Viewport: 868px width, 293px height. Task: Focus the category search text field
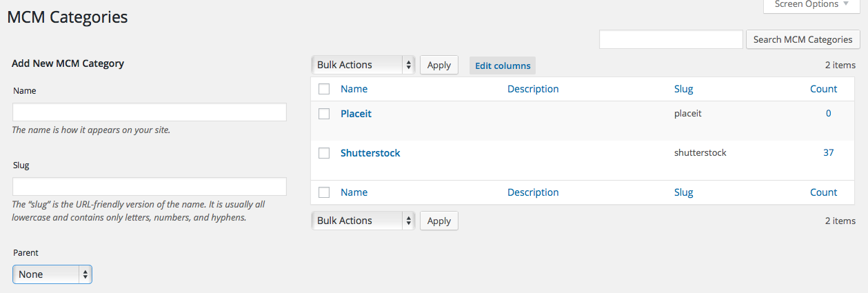point(670,39)
